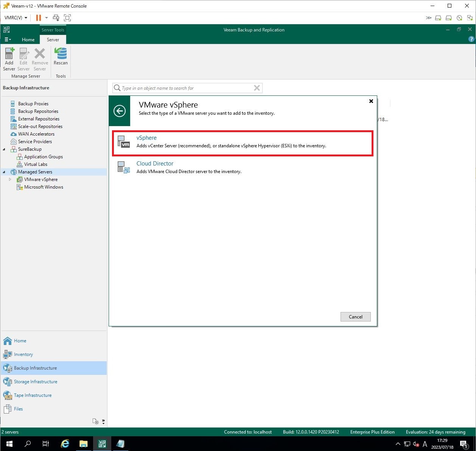Click the "2 servers" status bar text

[x=10, y=432]
